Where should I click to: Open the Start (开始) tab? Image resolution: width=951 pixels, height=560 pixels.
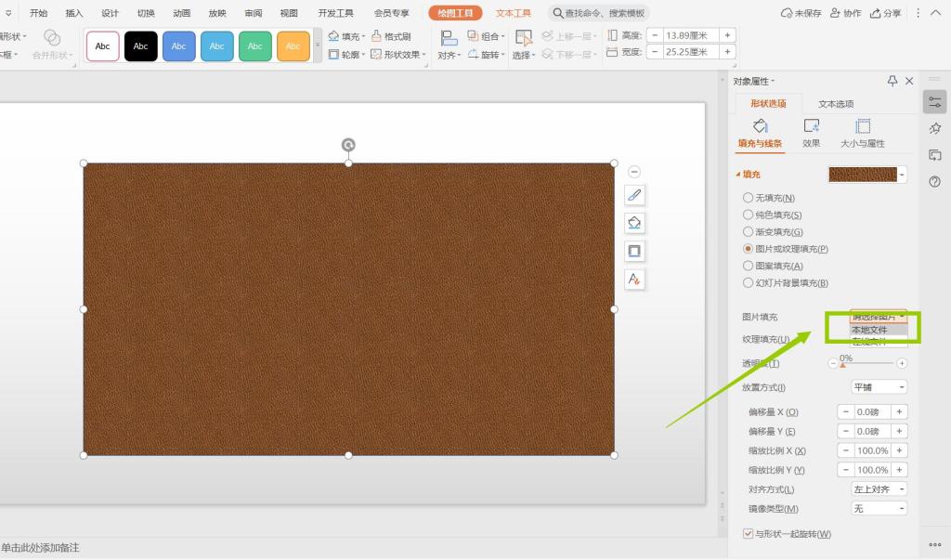[38, 13]
